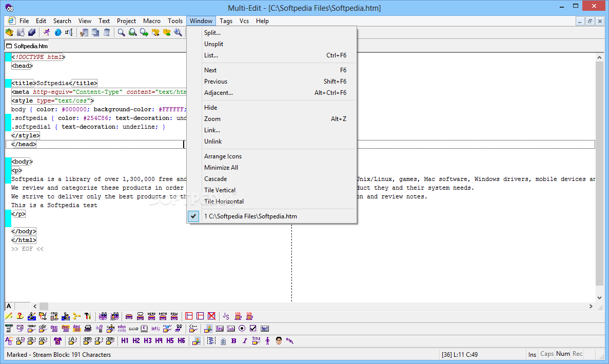
Task: Click the horizontal scrollbar right arrow
Action: click(591, 306)
